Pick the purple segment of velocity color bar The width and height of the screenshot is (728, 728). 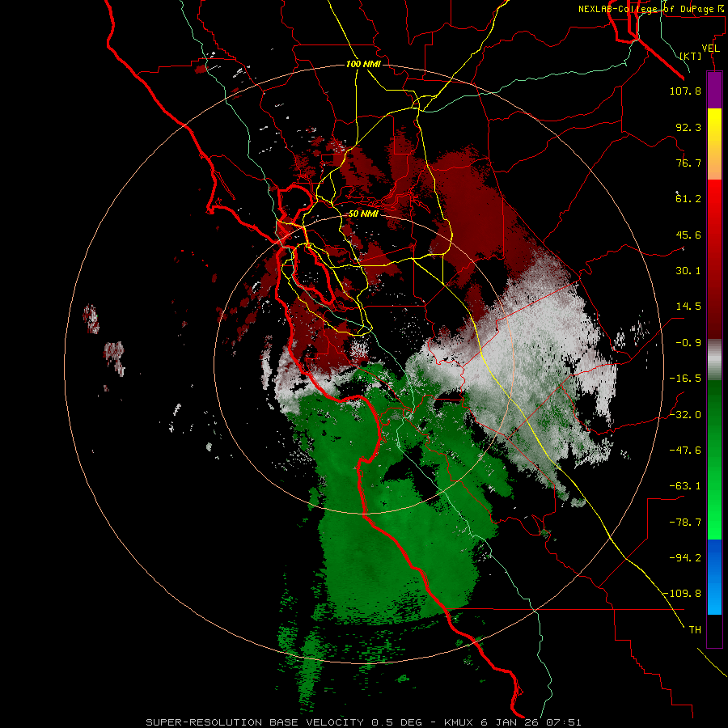714,90
